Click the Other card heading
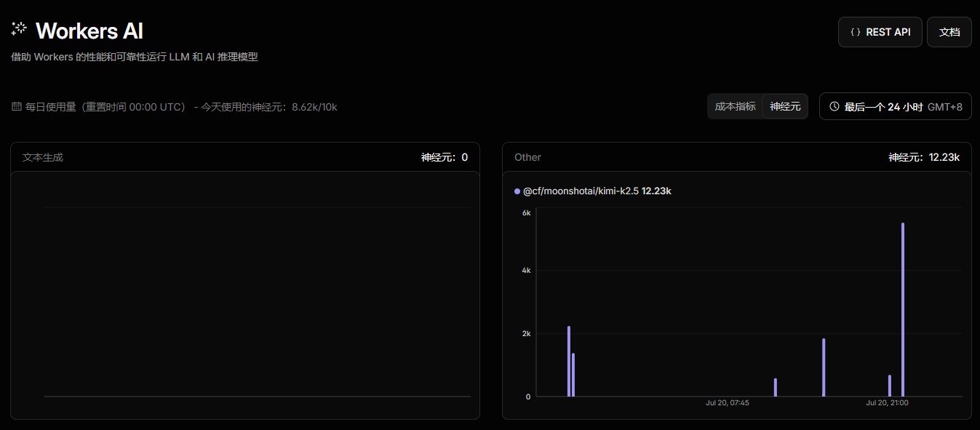The height and width of the screenshot is (430, 980). tap(527, 157)
